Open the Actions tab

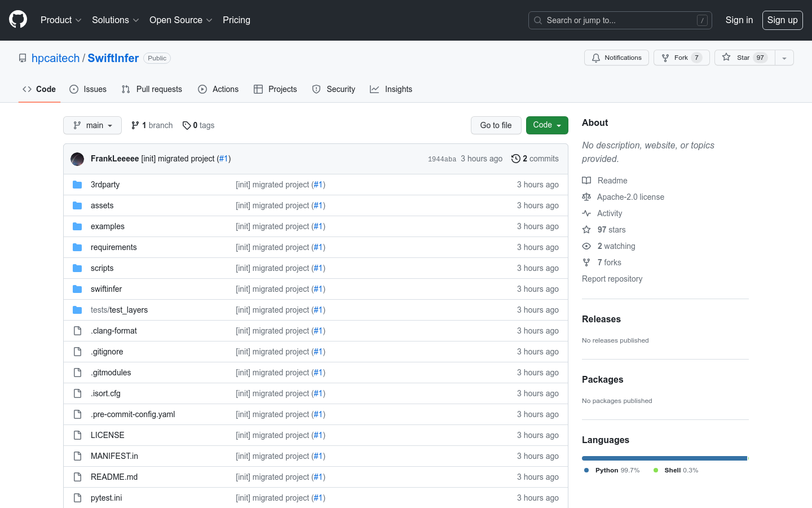(218, 89)
